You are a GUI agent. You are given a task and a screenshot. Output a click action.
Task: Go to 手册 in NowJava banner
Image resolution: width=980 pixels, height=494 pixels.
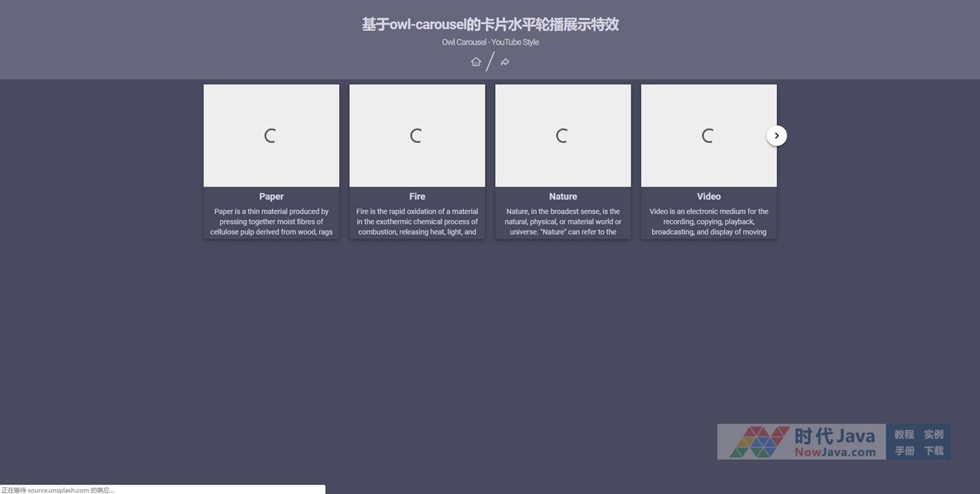click(904, 451)
